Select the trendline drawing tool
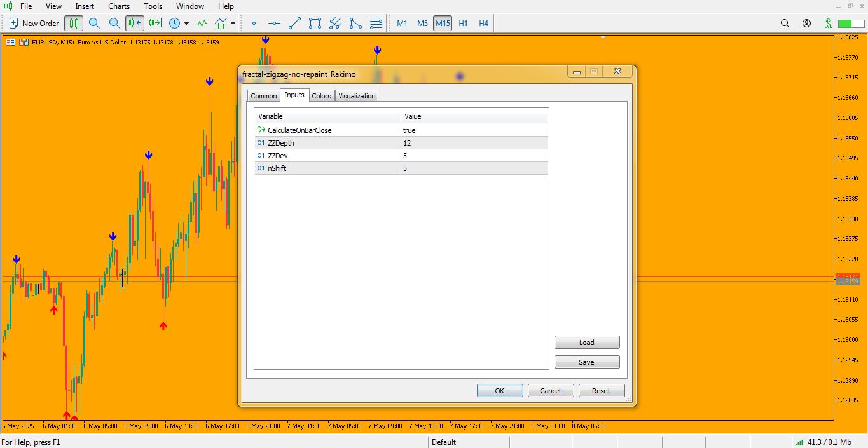The height and width of the screenshot is (448, 868). point(294,24)
